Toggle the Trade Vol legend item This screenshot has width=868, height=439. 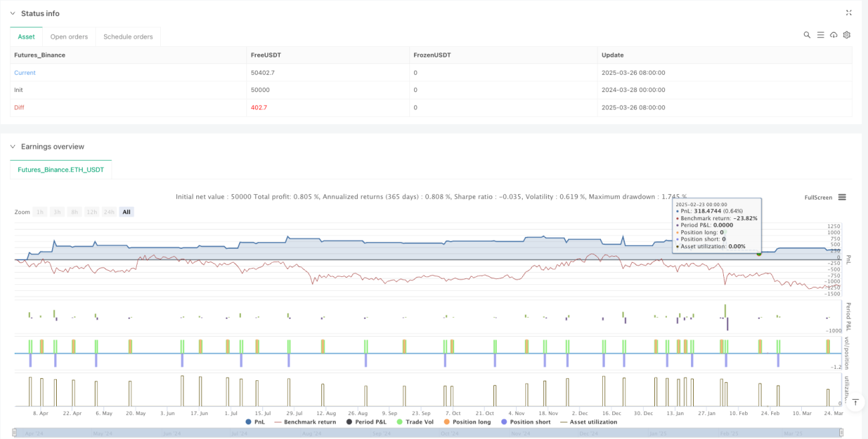click(x=417, y=422)
